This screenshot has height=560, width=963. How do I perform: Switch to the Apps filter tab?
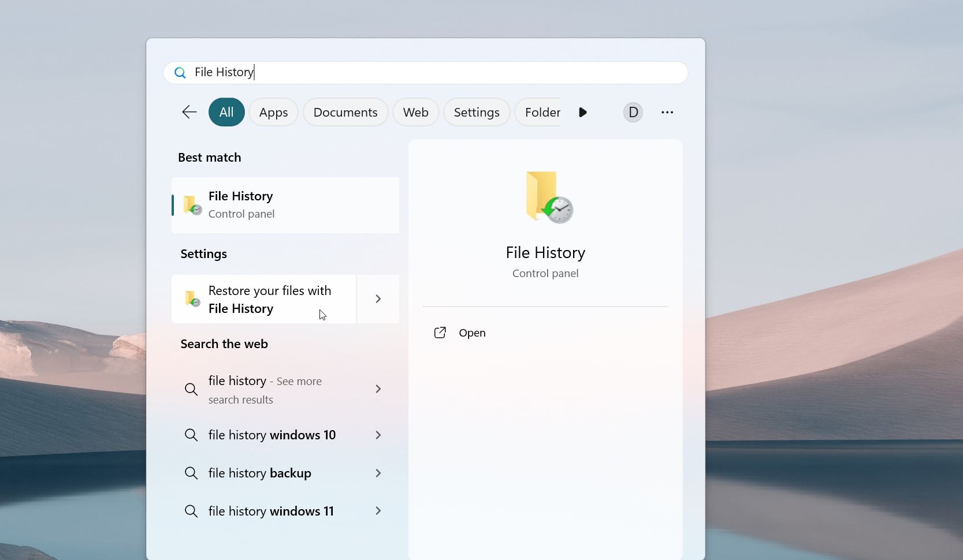click(273, 112)
